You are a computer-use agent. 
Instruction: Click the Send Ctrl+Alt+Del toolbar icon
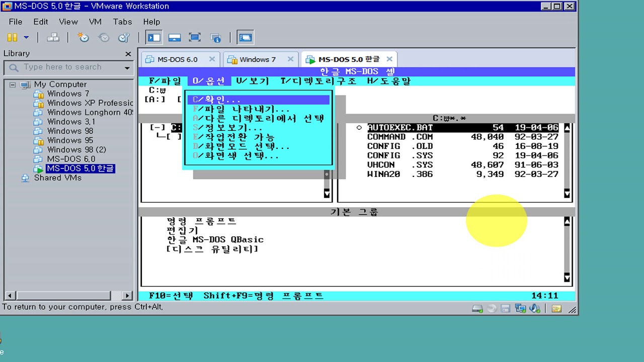pos(53,37)
